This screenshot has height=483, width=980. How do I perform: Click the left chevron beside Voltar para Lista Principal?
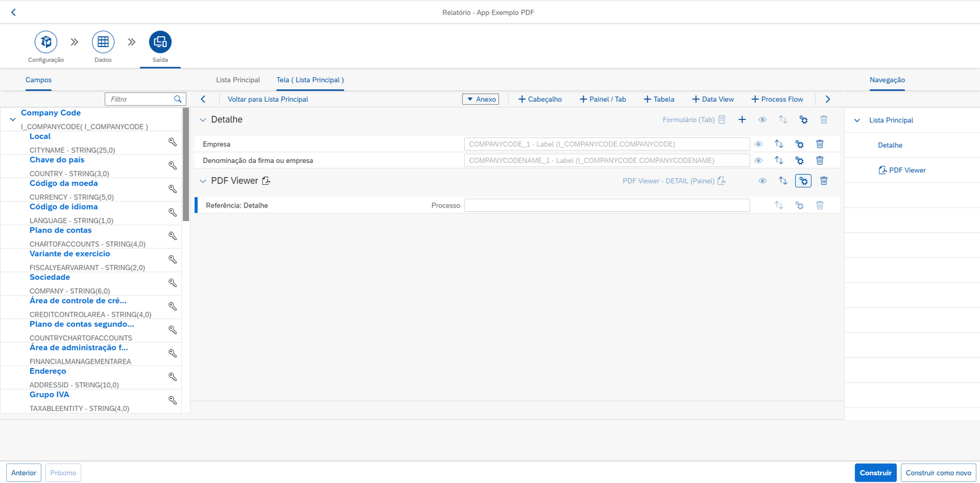click(203, 99)
